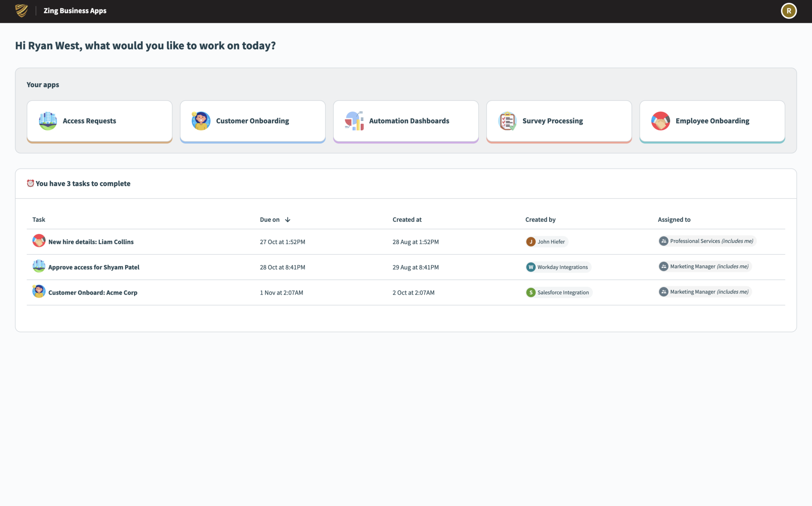This screenshot has height=506, width=812.
Task: Click the avatar icon beside Customer Onboard task
Action: point(39,291)
